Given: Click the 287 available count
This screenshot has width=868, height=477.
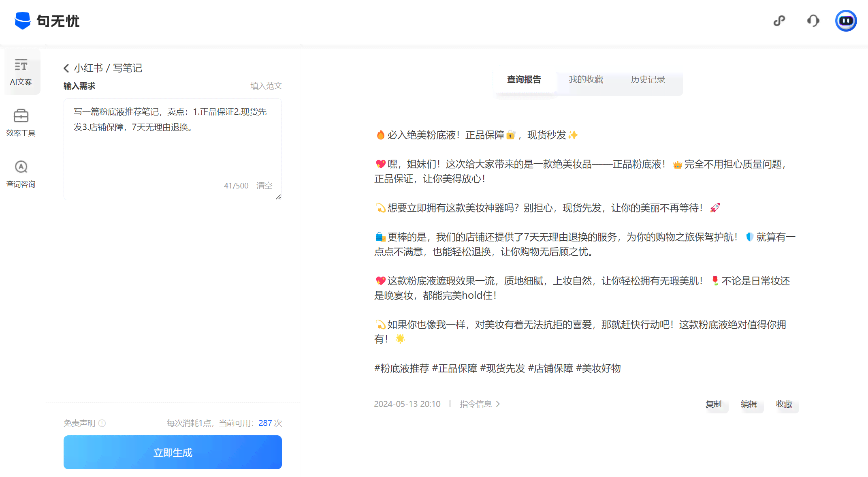Looking at the screenshot, I should pos(265,423).
